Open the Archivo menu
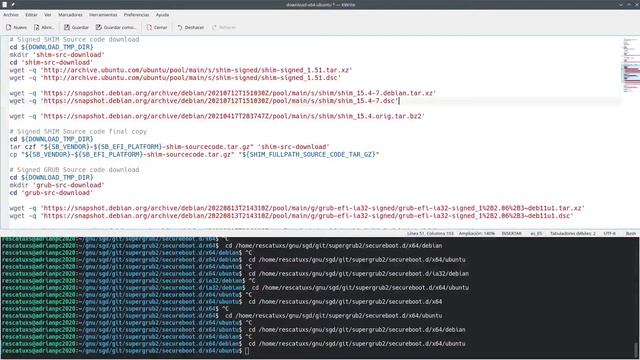The height and width of the screenshot is (360, 640). [x=11, y=15]
